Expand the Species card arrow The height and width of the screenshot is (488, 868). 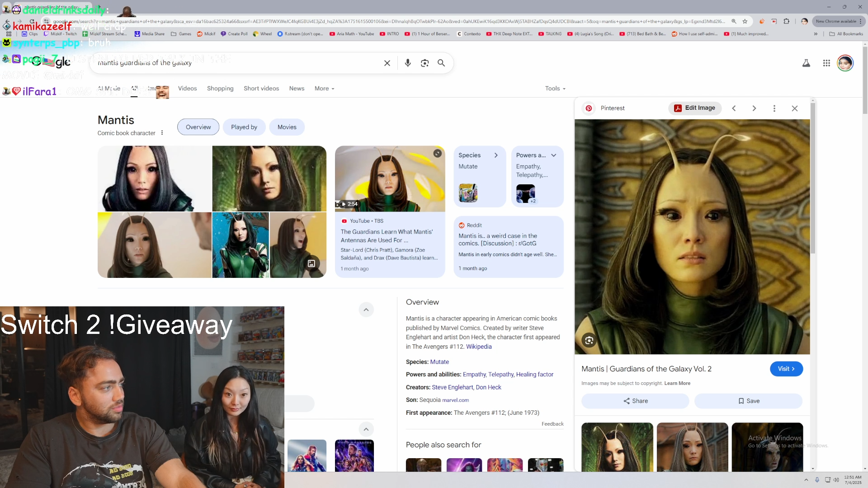click(x=496, y=155)
